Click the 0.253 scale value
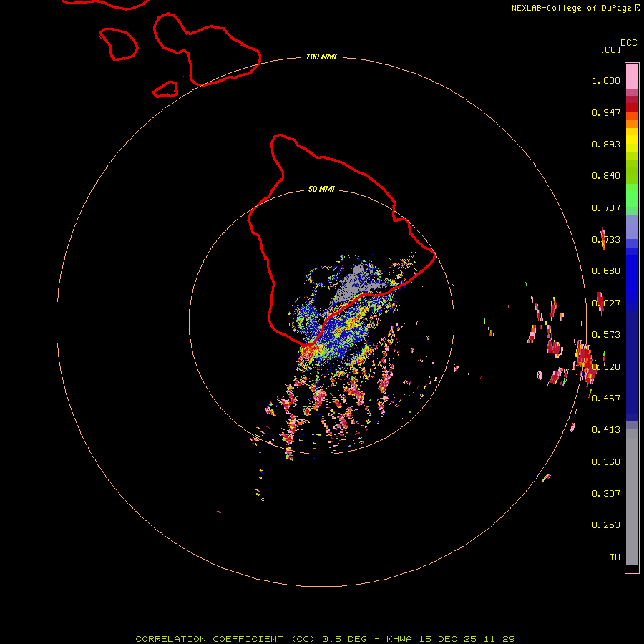 [x=606, y=525]
